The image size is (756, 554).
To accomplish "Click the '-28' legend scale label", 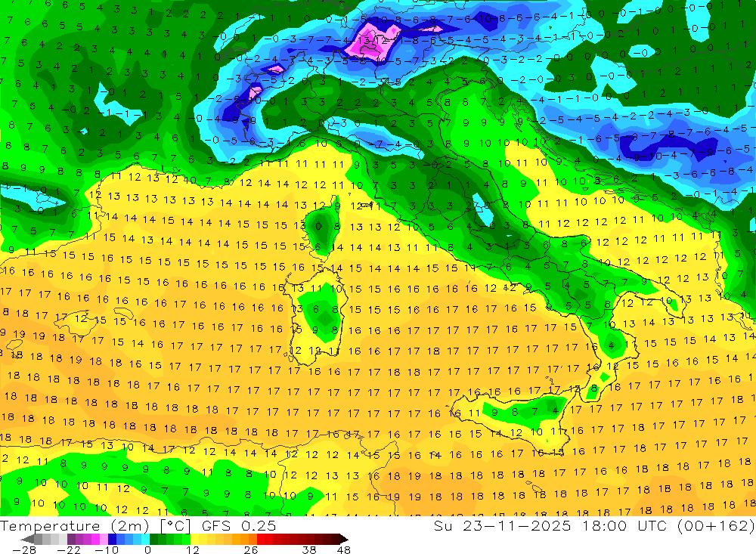I will [24, 549].
